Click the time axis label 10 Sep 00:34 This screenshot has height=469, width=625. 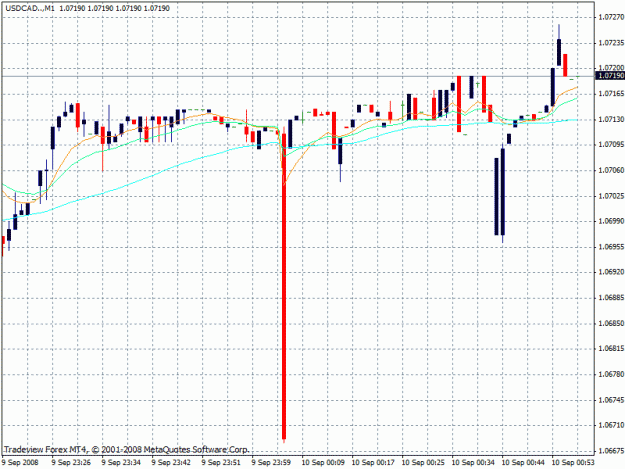pyautogui.click(x=473, y=462)
